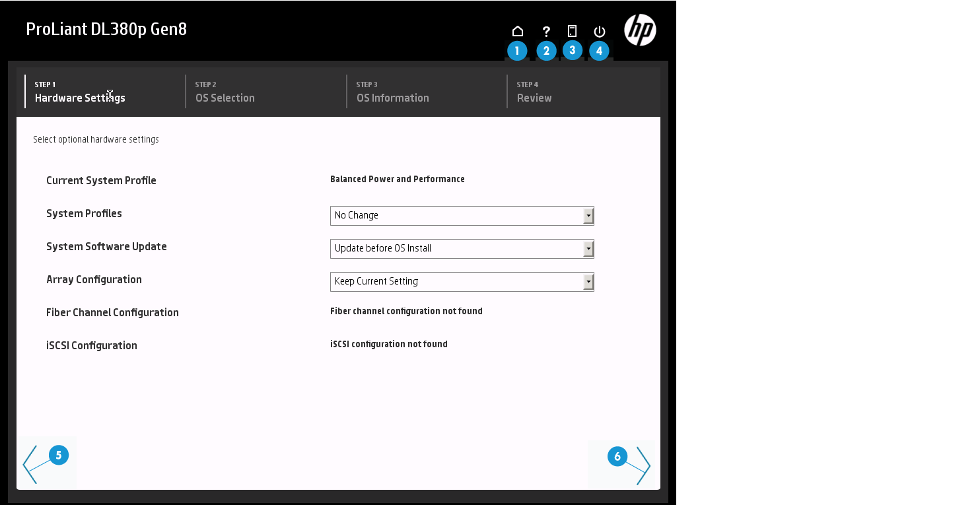
Task: Open the System Software Update dropdown
Action: 462,249
